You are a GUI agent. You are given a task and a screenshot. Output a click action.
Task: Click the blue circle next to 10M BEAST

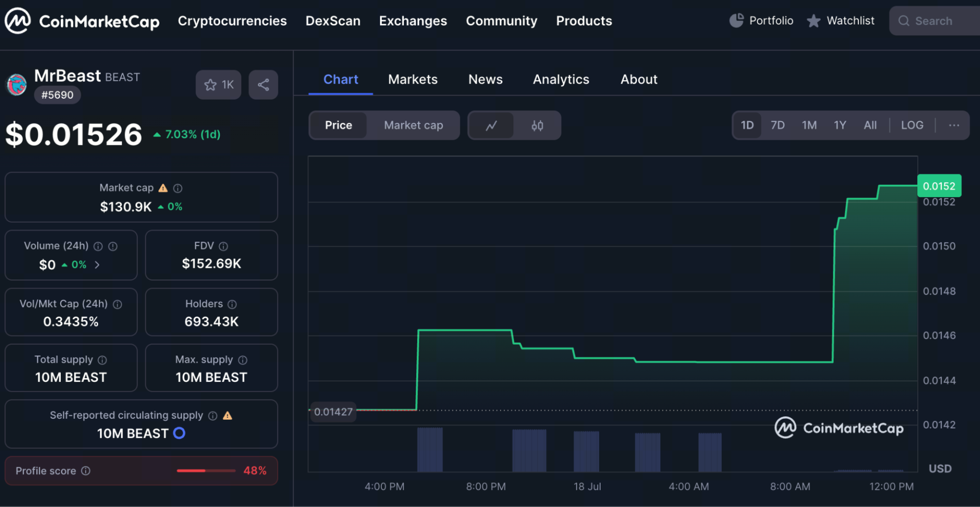click(179, 433)
